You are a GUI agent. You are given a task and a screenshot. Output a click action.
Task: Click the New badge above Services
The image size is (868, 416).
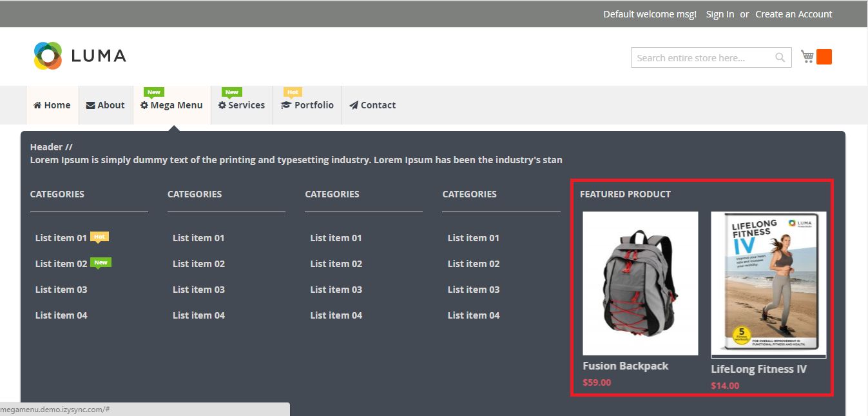(232, 92)
